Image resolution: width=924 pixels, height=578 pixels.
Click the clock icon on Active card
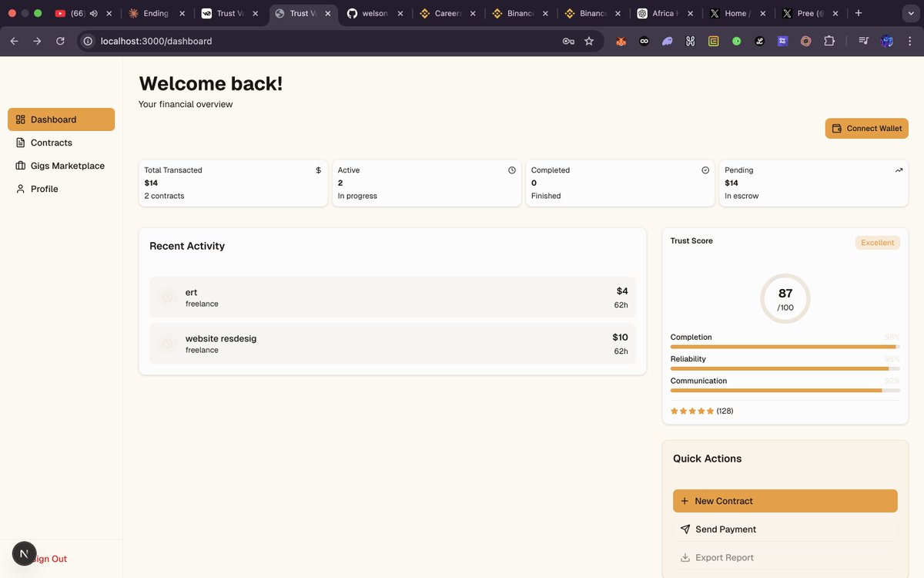[512, 170]
